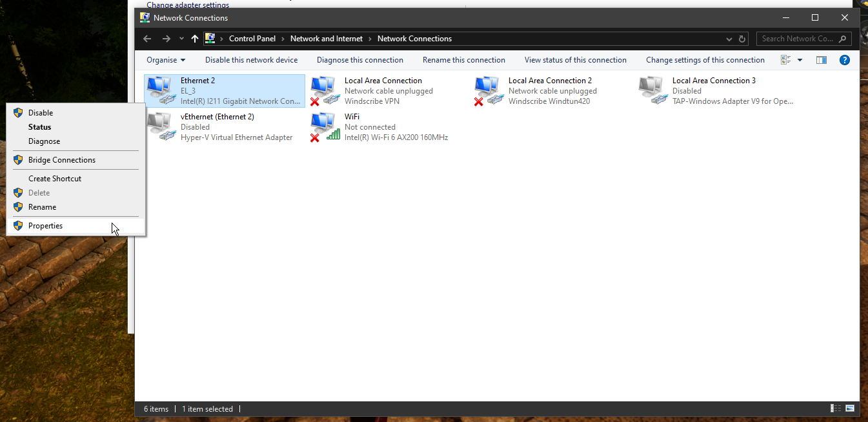Image resolution: width=868 pixels, height=422 pixels.
Task: Navigate to Network and Internet breadcrumb
Action: click(327, 39)
